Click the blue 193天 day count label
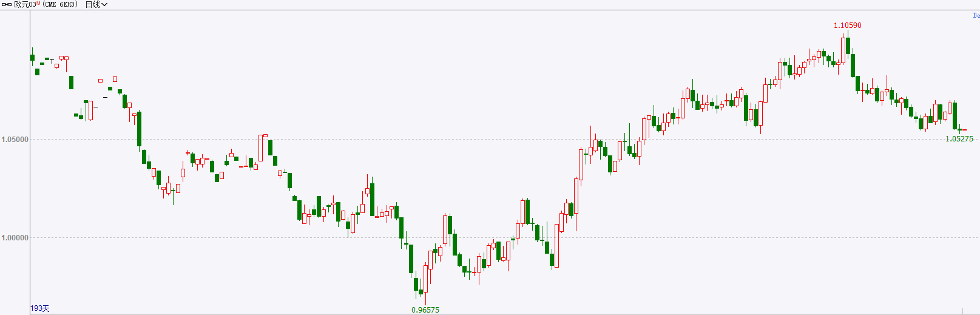This screenshot has height=315, width=980. coord(40,308)
